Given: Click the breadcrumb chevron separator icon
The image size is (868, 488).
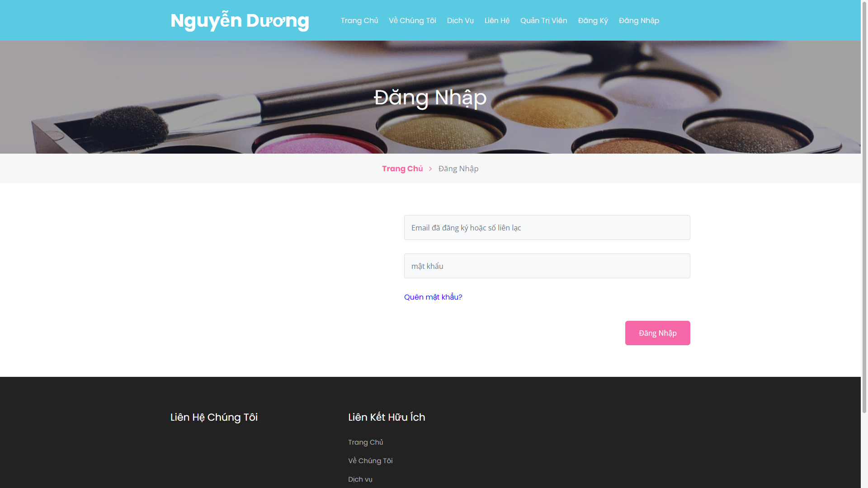Looking at the screenshot, I should (430, 169).
